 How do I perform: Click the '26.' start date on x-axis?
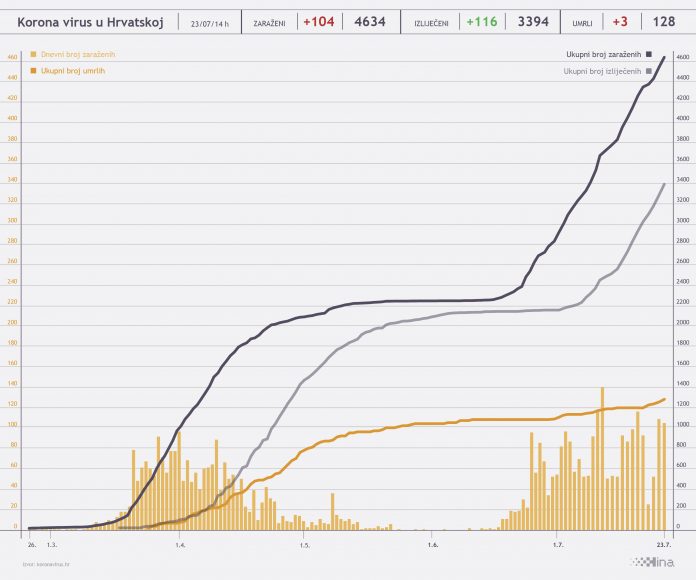pyautogui.click(x=32, y=544)
